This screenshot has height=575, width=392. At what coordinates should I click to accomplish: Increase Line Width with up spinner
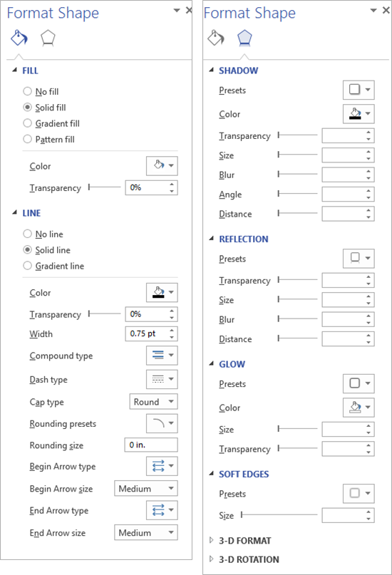pos(172,330)
